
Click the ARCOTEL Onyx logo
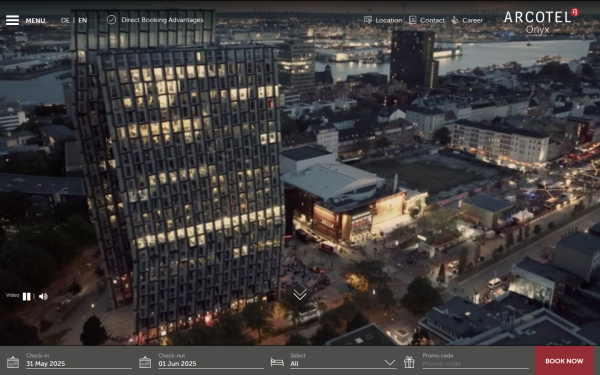(541, 21)
